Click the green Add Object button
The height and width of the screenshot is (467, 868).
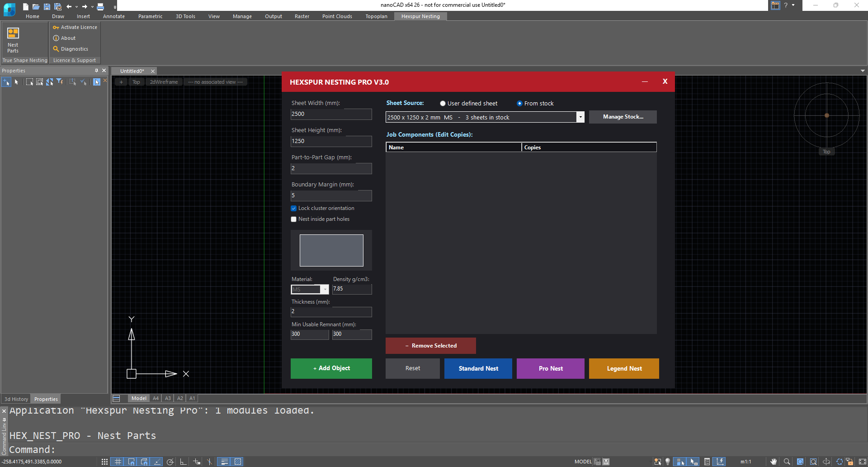point(331,368)
